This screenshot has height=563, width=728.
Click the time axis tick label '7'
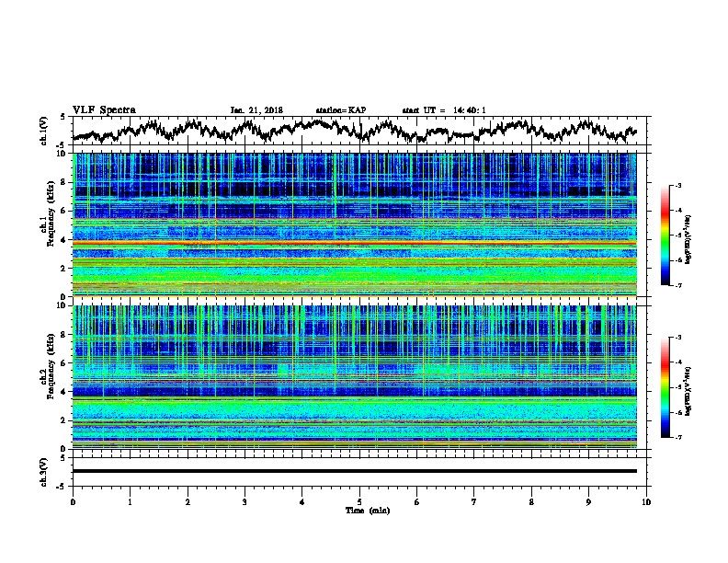coord(474,502)
